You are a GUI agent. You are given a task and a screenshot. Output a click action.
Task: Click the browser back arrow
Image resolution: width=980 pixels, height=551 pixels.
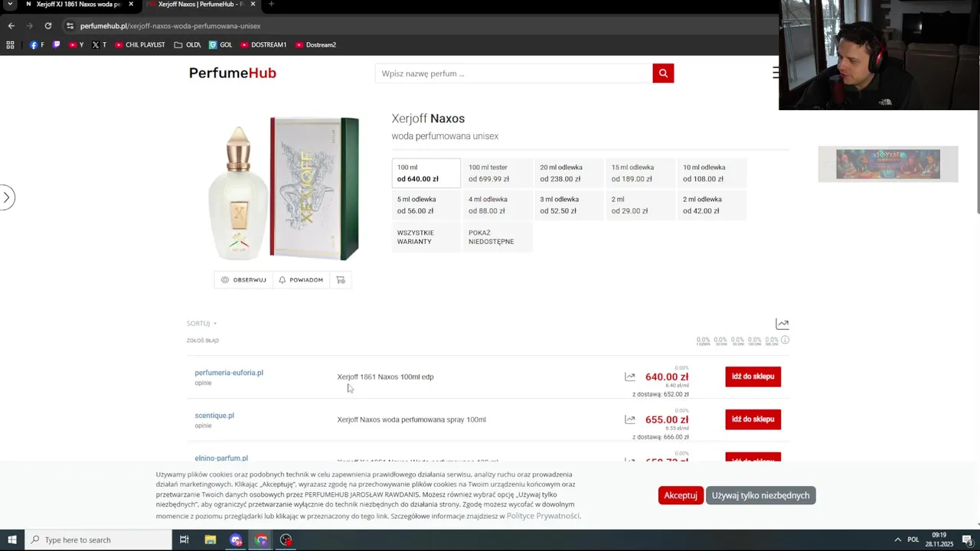point(11,26)
